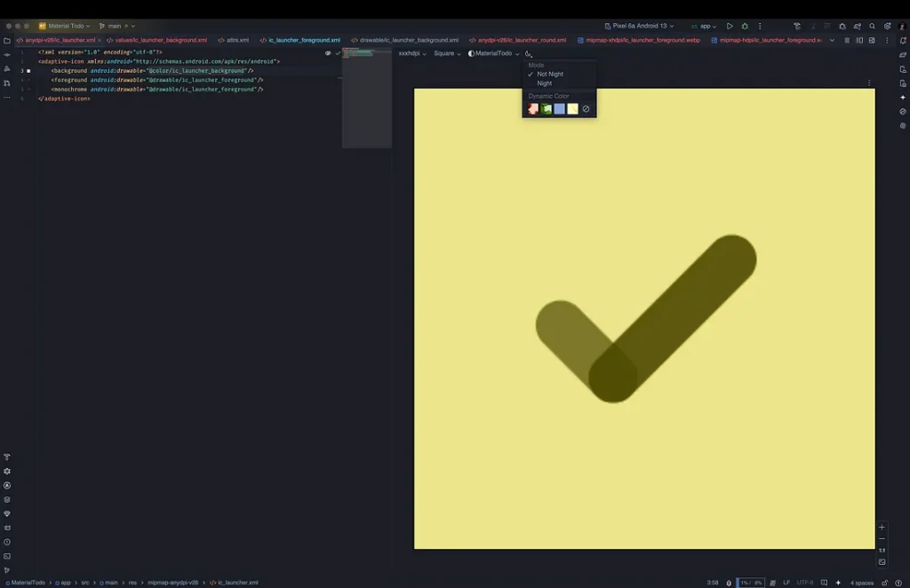This screenshot has width=910, height=588.
Task: Open the MaterialTodo theme dropdown
Action: [x=494, y=53]
